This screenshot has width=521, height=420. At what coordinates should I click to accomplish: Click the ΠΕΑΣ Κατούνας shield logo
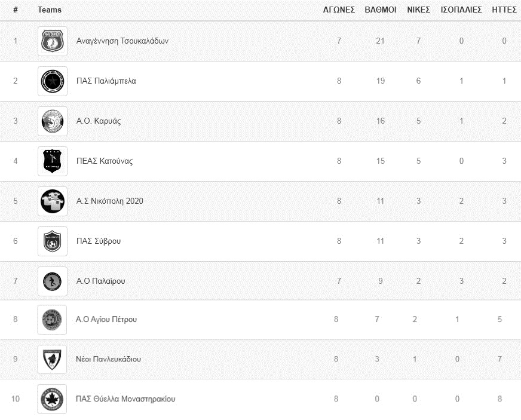click(x=53, y=161)
